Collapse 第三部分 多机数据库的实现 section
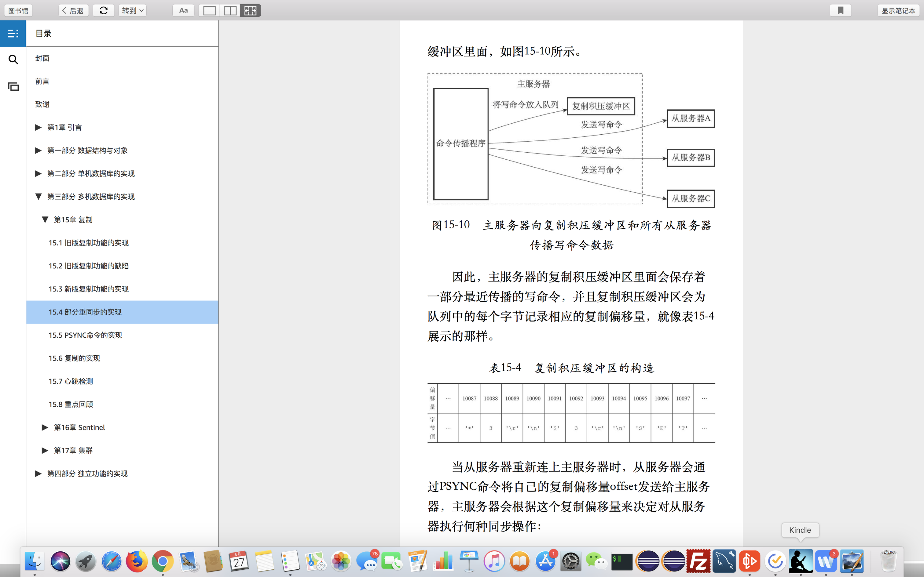 pos(38,197)
